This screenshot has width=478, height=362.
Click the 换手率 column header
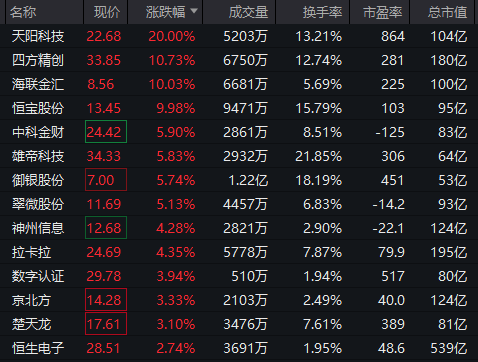[x=322, y=12]
